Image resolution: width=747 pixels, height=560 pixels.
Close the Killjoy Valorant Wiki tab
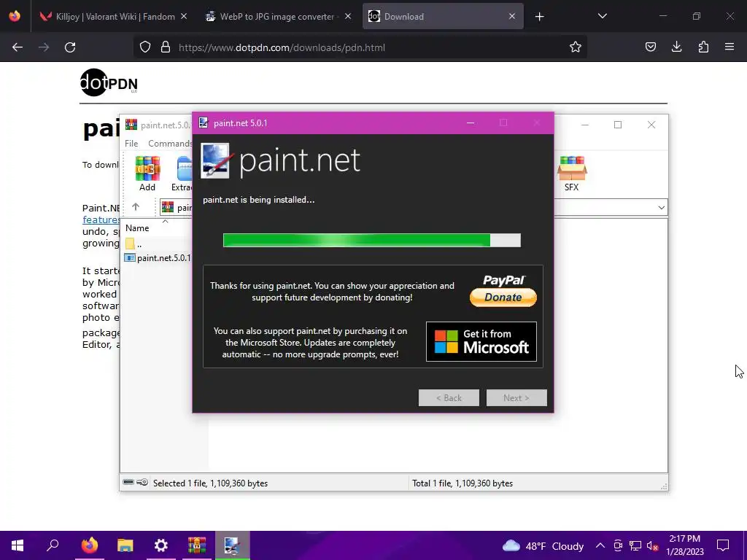pyautogui.click(x=184, y=16)
